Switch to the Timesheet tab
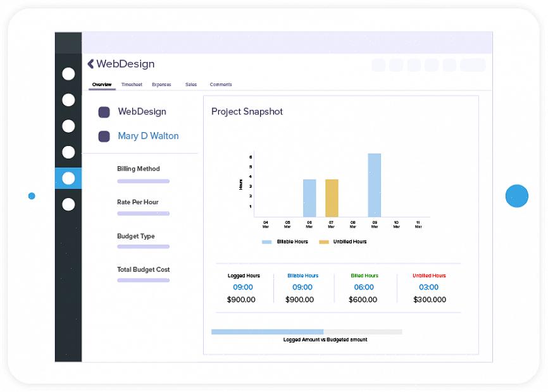 (132, 85)
